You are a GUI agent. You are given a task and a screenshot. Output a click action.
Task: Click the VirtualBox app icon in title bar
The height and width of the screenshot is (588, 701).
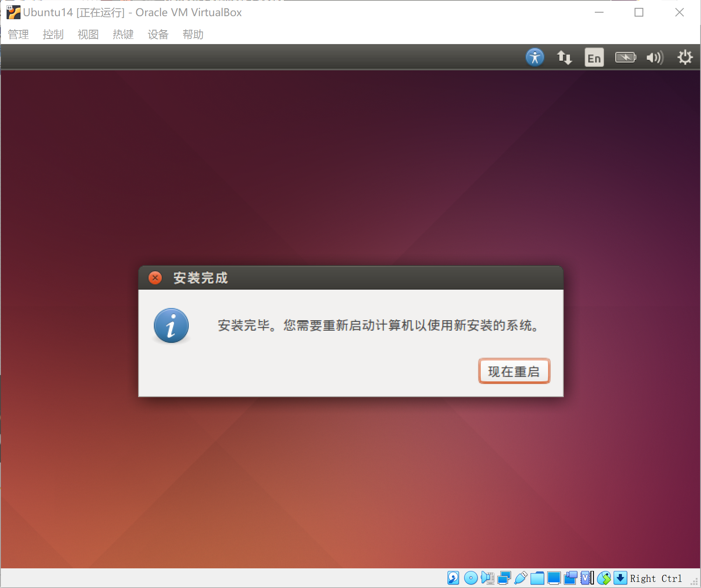click(13, 12)
